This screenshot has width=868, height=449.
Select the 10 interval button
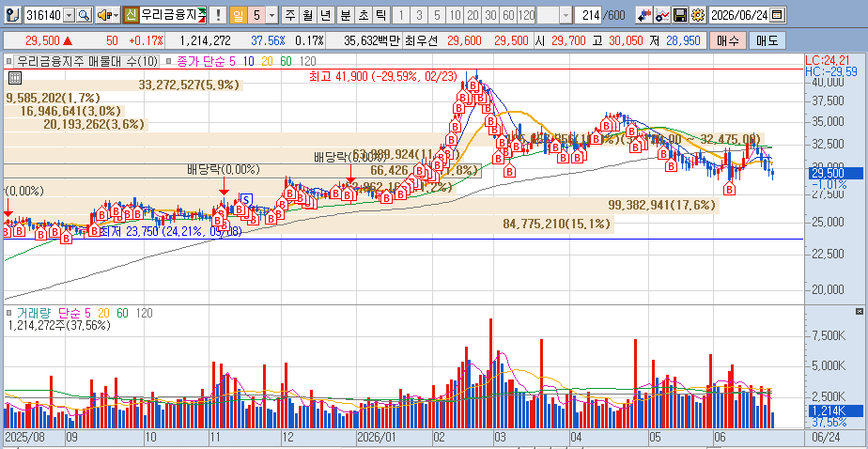[x=455, y=16]
